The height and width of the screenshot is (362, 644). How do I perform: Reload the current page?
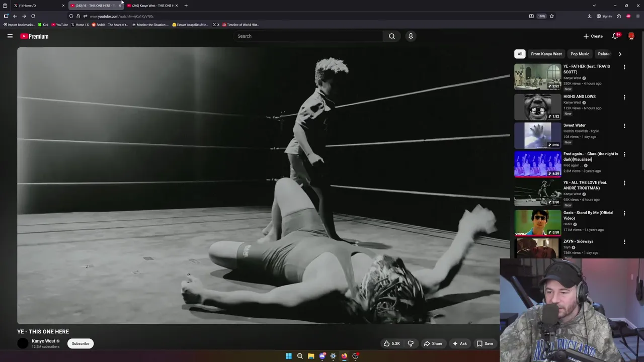33,16
